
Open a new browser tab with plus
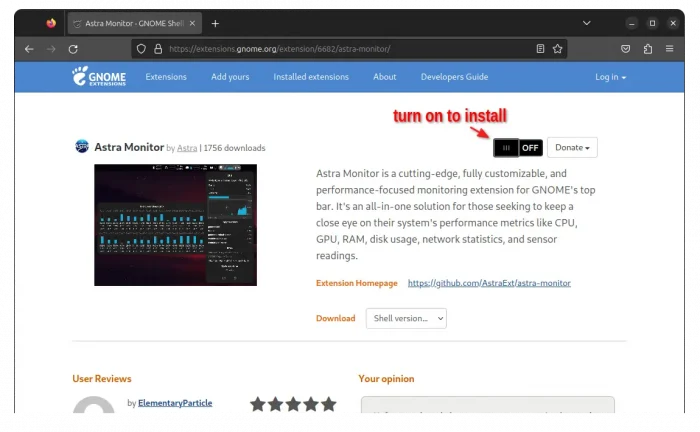(215, 23)
